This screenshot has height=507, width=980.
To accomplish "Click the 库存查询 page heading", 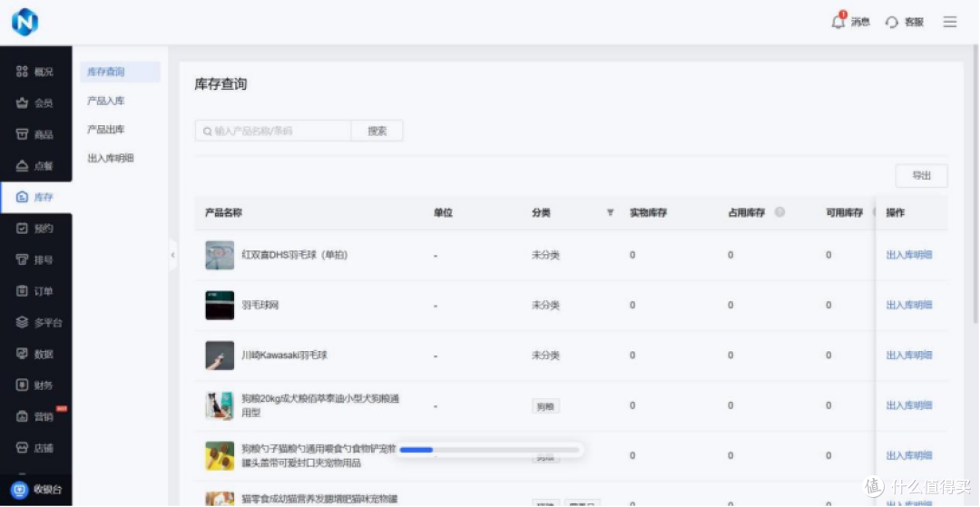I will [220, 84].
